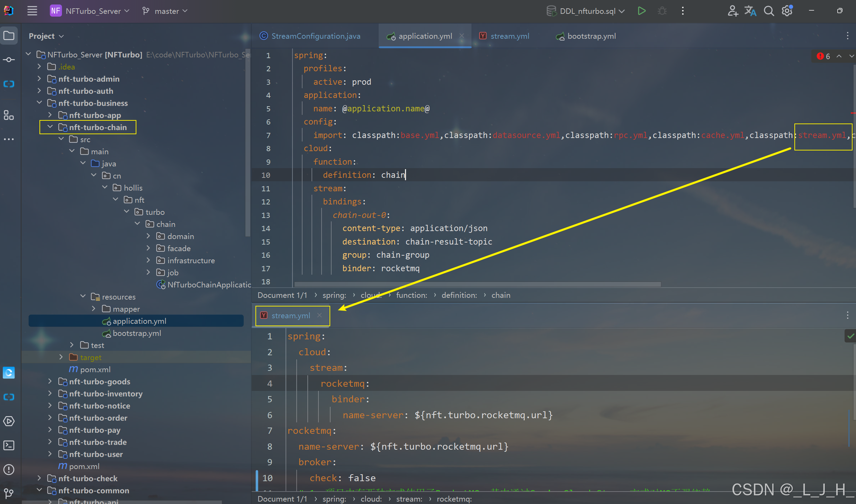
Task: Collapse the nft-turbo-chain module folder
Action: pos(50,127)
